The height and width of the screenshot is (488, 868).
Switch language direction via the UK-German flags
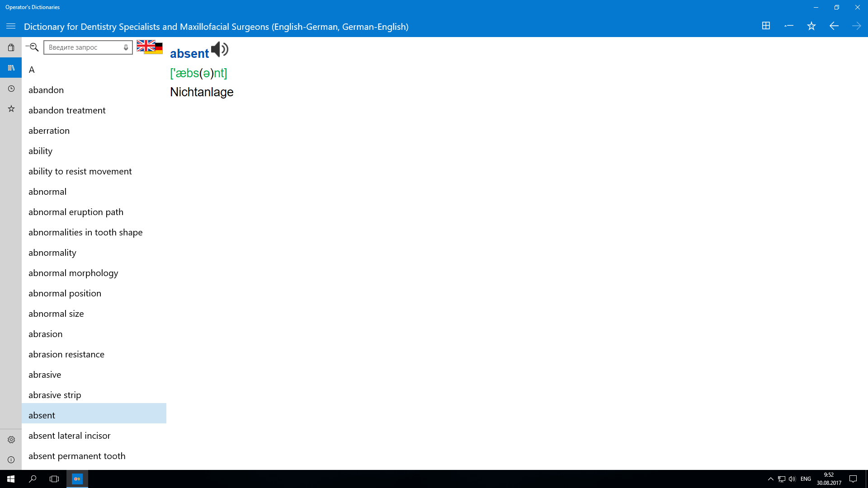pyautogui.click(x=150, y=47)
